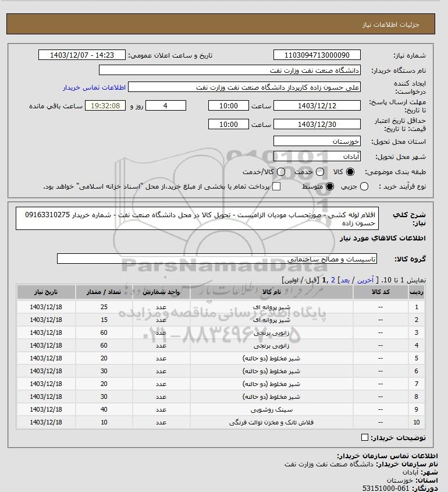Select row 10 item فلاش تانک و مخزن توالت فرنگی
The width and height of the screenshot is (448, 492).
pos(272,423)
